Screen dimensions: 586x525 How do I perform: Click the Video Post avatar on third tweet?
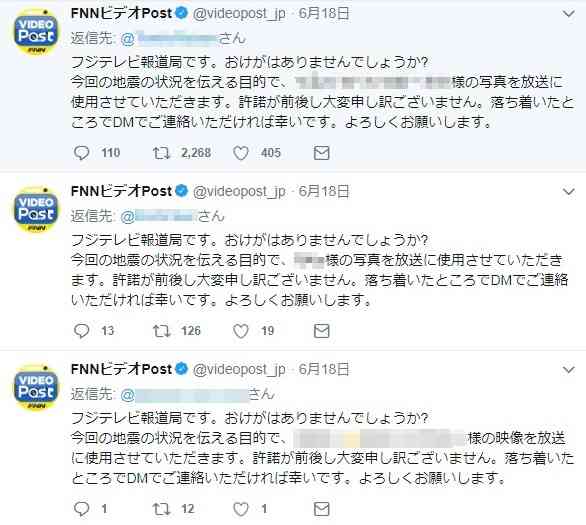pos(36,388)
